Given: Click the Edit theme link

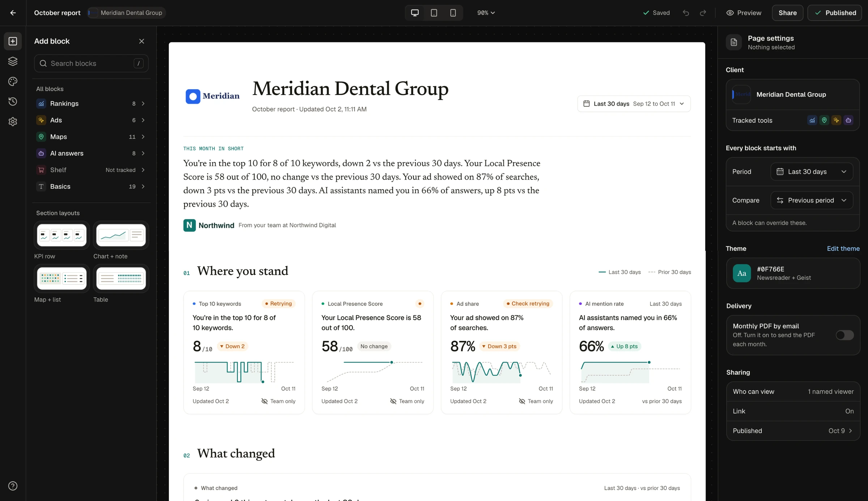Looking at the screenshot, I should point(843,248).
